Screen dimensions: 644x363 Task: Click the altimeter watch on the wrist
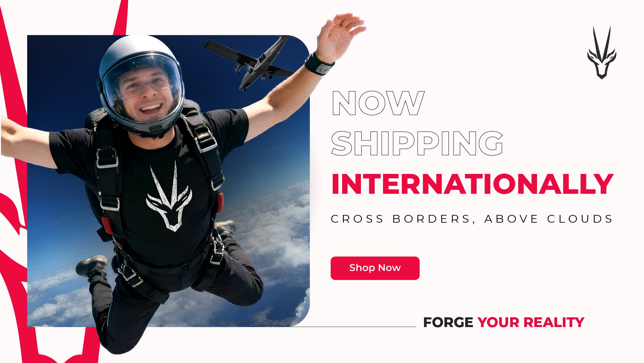(x=319, y=65)
